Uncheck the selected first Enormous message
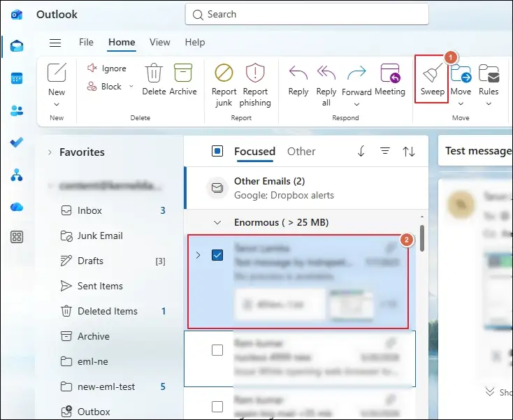This screenshot has height=420, width=513. tap(217, 255)
